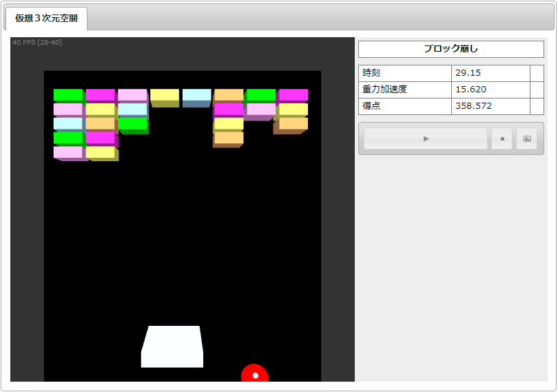Image resolution: width=558 pixels, height=392 pixels.
Task: Click the light cyan block alone in top row
Action: pyautogui.click(x=197, y=98)
